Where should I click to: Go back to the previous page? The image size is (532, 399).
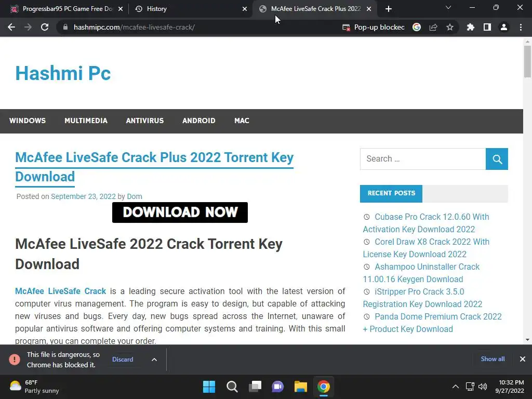click(11, 27)
